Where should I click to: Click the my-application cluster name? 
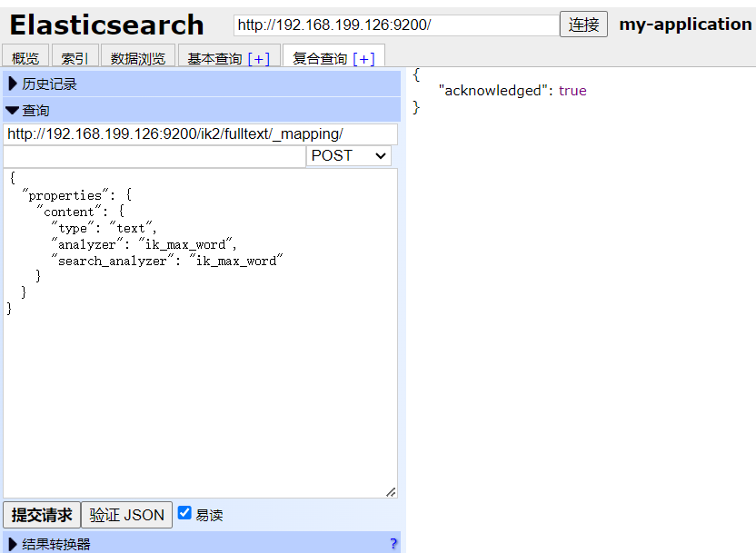685,25
